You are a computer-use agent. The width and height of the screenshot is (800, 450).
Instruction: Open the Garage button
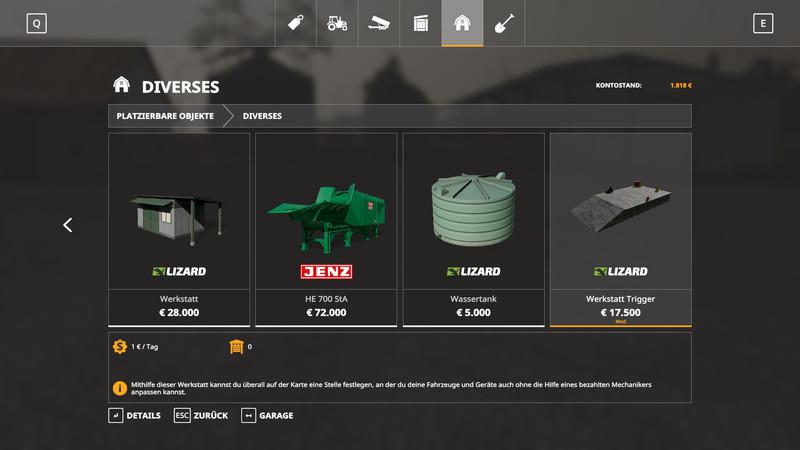(267, 415)
